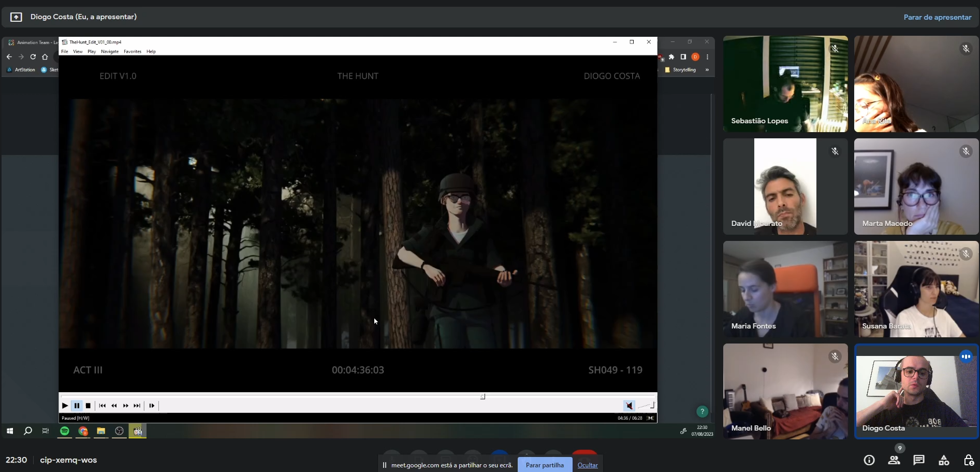Image resolution: width=980 pixels, height=472 pixels.
Task: Click the meeting code cip-xemq-wos
Action: pos(68,460)
